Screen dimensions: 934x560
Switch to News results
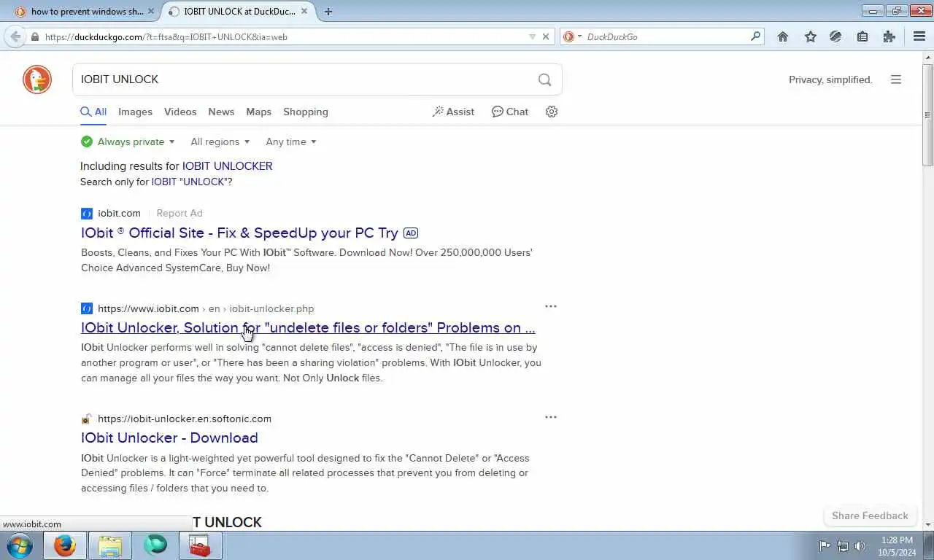coord(221,112)
